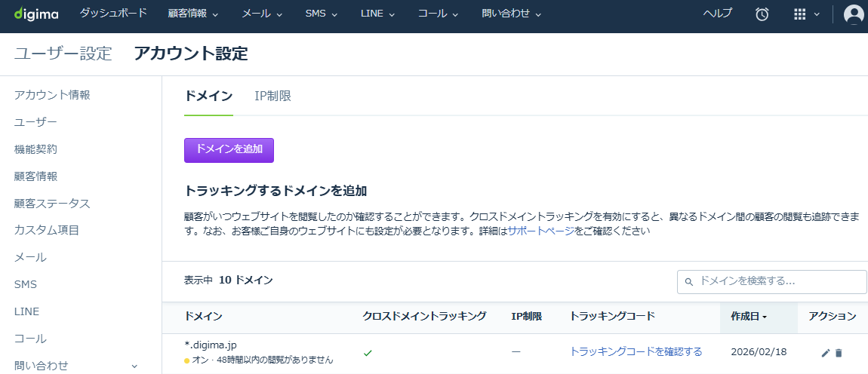Image resolution: width=868 pixels, height=374 pixels.
Task: Click the ドメイン column header
Action: (203, 317)
